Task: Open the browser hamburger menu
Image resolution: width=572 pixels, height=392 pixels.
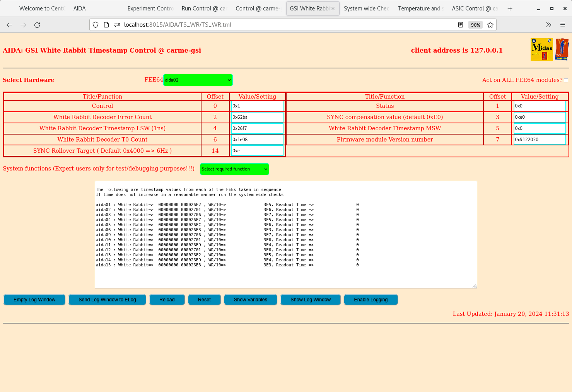Action: point(563,25)
